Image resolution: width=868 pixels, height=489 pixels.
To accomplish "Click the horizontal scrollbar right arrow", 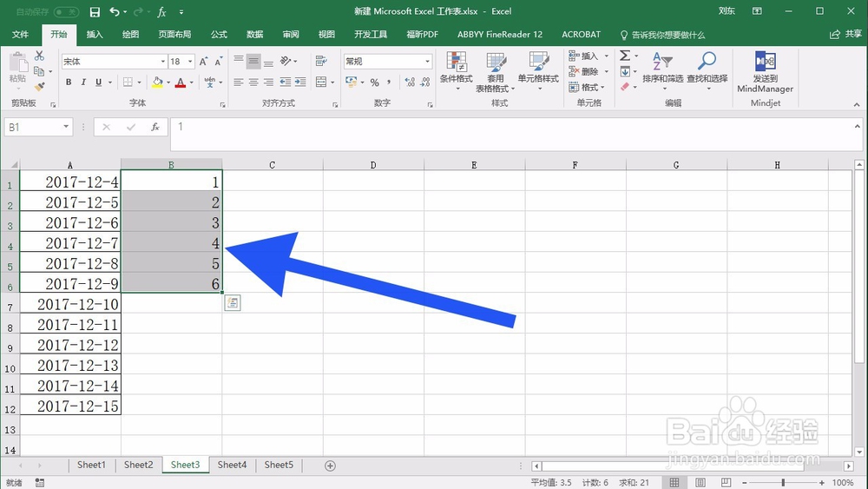I will click(x=849, y=466).
